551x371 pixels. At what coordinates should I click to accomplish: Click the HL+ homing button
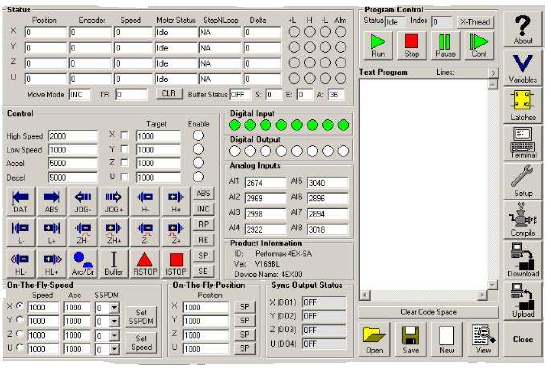point(51,263)
